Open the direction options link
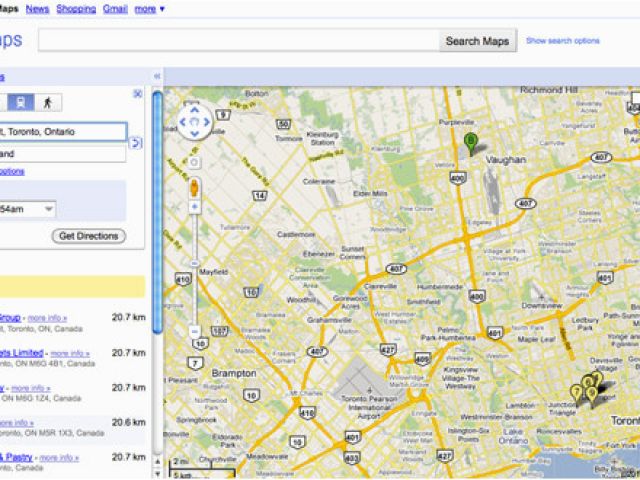Image resolution: width=640 pixels, height=480 pixels. point(12,171)
